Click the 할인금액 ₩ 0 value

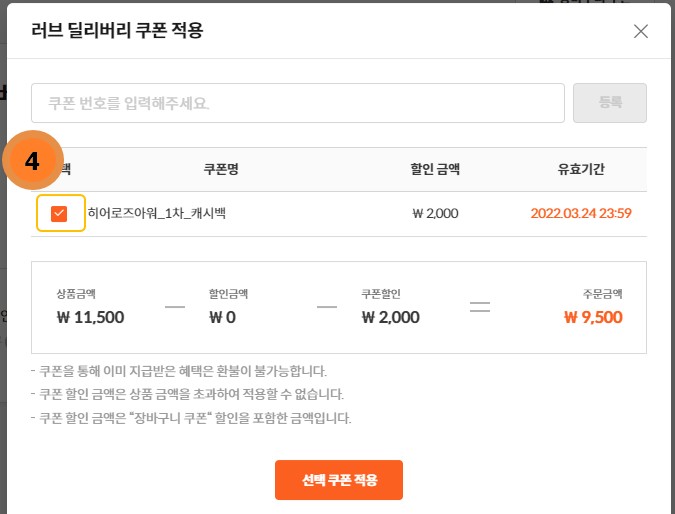(221, 318)
